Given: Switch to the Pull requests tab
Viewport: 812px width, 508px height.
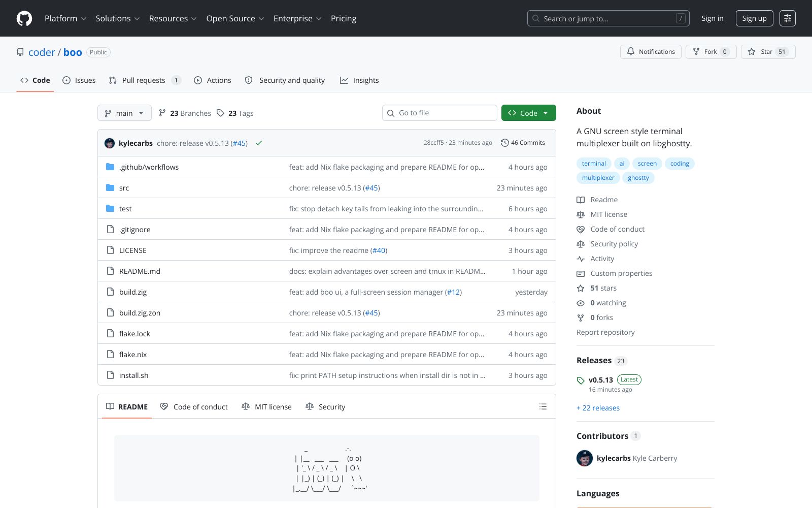Looking at the screenshot, I should (x=145, y=80).
